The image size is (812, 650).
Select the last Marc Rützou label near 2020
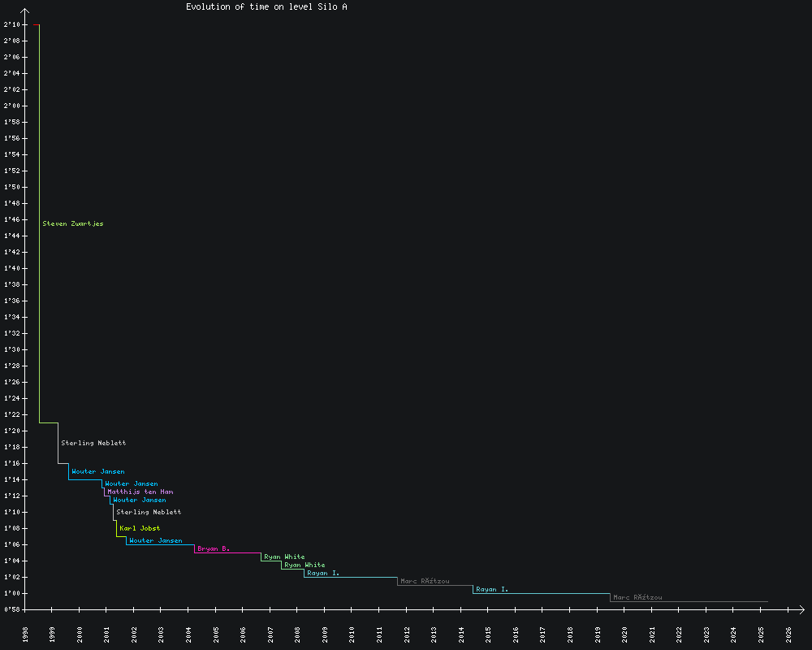pos(637,597)
